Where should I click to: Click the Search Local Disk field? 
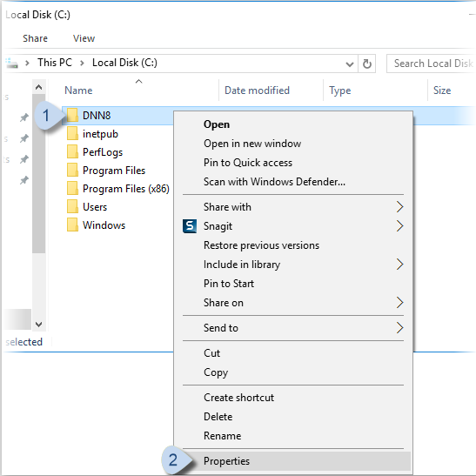(x=431, y=64)
